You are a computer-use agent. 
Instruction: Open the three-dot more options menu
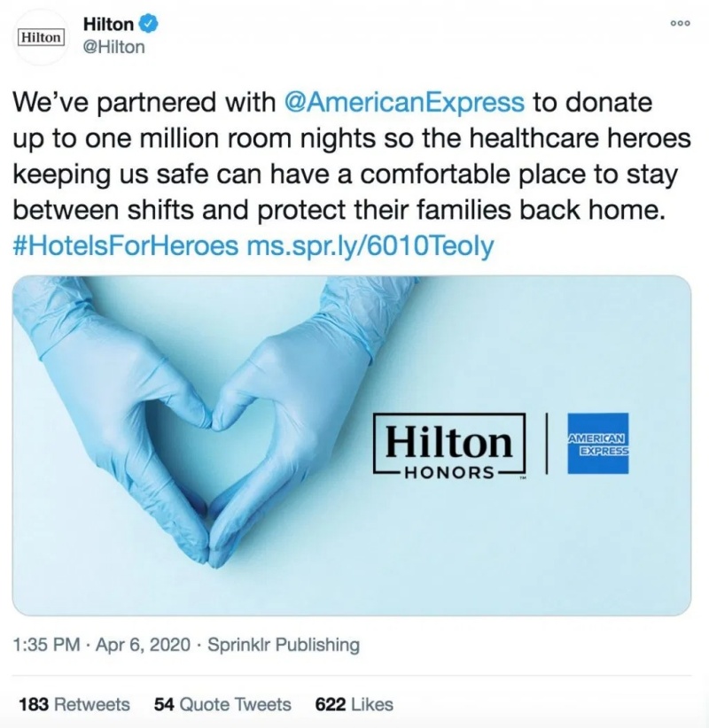coord(680,23)
